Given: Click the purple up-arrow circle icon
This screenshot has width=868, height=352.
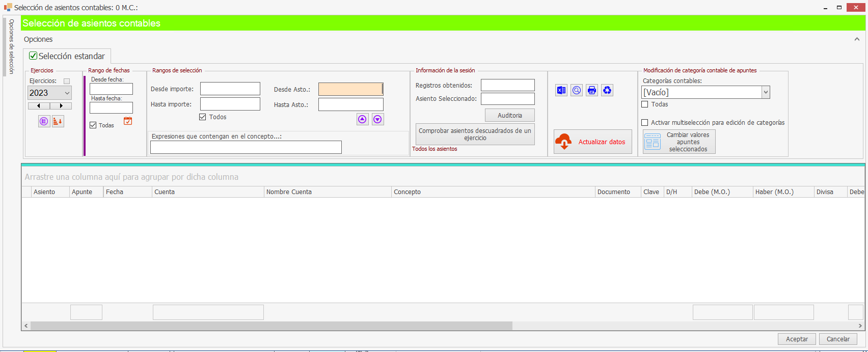Looking at the screenshot, I should [362, 119].
